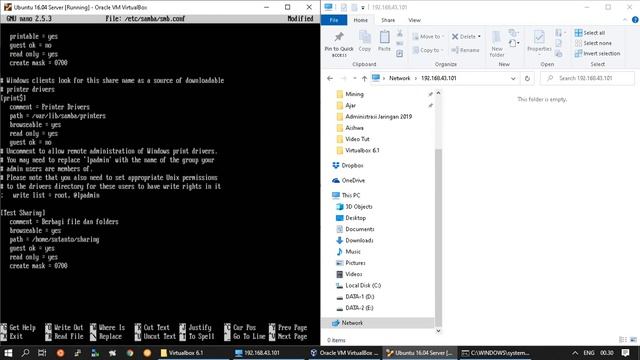The height and width of the screenshot is (360, 640).
Task: Click Select all button
Action: click(590, 33)
